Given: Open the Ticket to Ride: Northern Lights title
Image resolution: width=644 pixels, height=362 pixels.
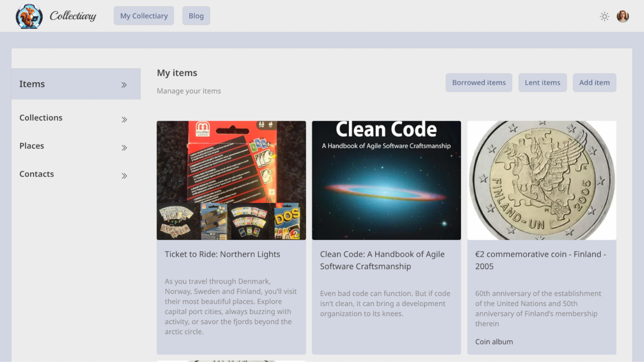Looking at the screenshot, I should [x=222, y=254].
